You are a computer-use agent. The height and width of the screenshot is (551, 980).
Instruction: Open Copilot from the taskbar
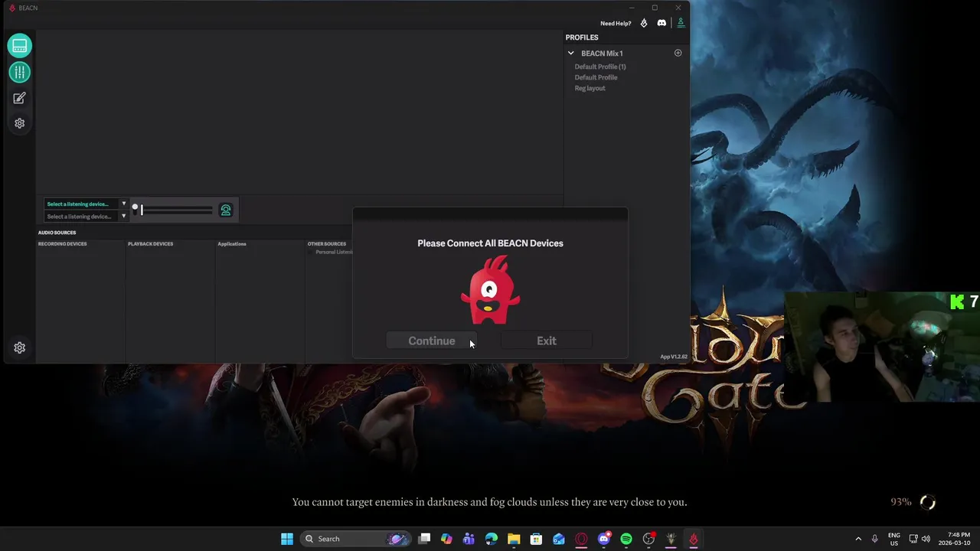click(447, 539)
